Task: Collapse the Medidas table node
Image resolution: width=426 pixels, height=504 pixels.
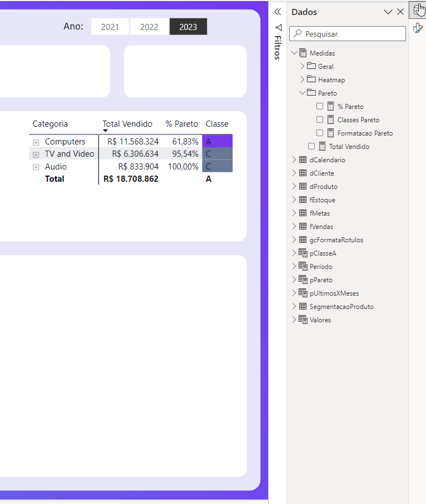Action: pyautogui.click(x=294, y=52)
